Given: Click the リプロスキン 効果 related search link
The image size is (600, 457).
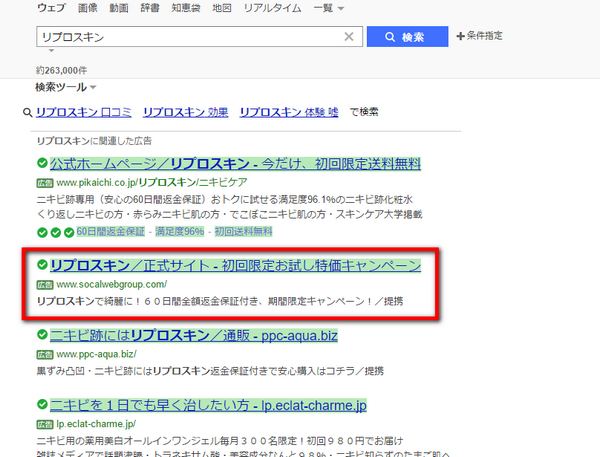Looking at the screenshot, I should click(185, 113).
